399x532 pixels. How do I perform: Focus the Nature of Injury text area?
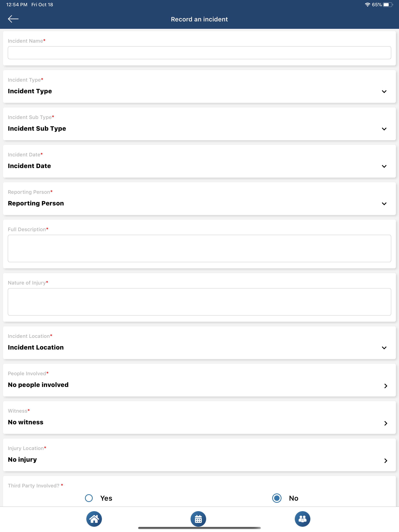point(199,302)
